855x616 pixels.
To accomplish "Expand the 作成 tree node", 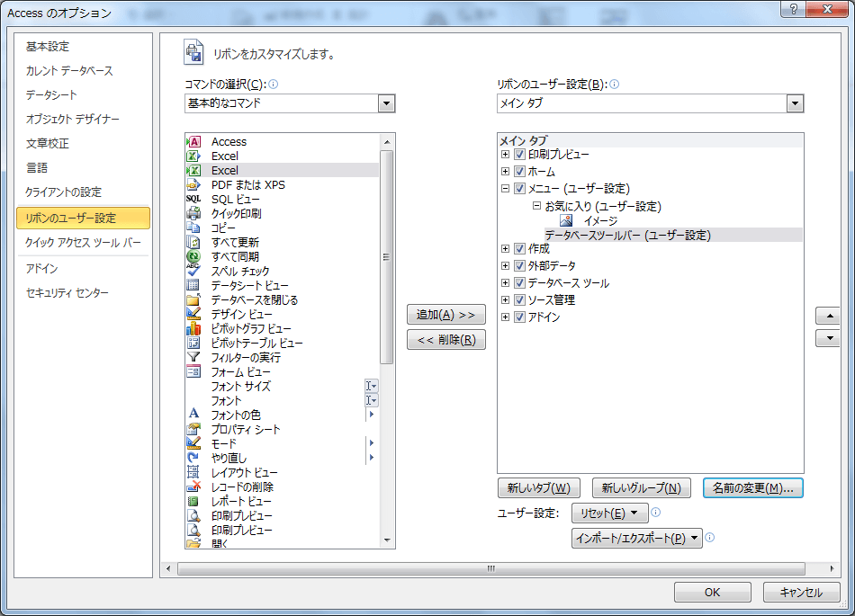I will [x=506, y=248].
